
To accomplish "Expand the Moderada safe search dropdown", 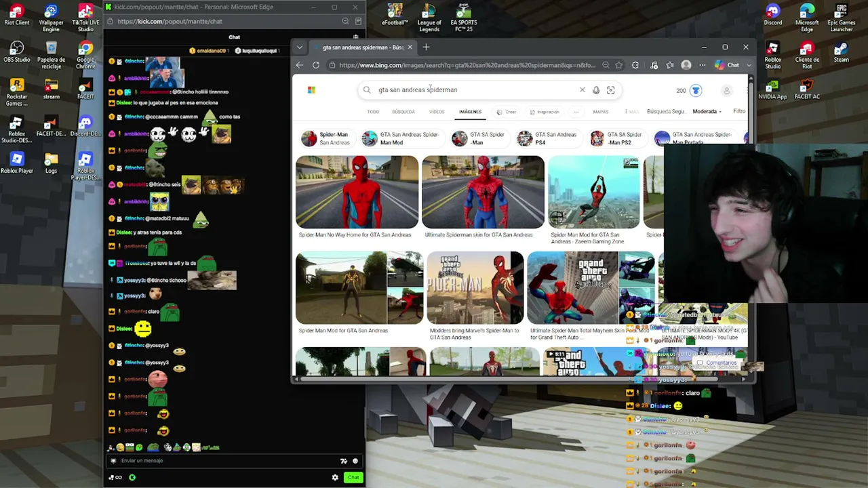I will point(707,111).
